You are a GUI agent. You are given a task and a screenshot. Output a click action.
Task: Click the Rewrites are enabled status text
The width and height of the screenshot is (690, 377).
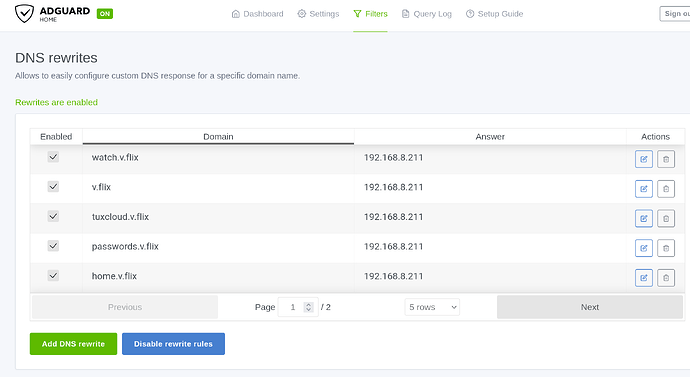[56, 102]
